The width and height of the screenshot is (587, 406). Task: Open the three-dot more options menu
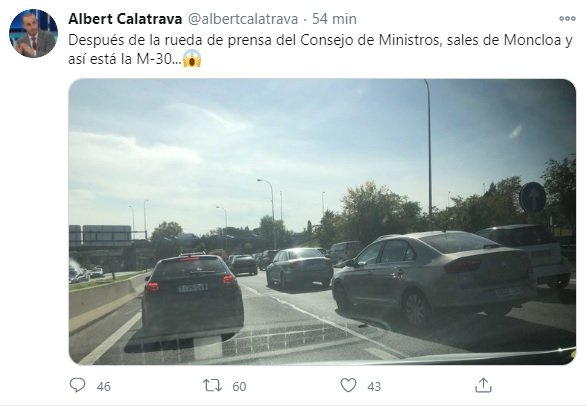click(x=567, y=18)
